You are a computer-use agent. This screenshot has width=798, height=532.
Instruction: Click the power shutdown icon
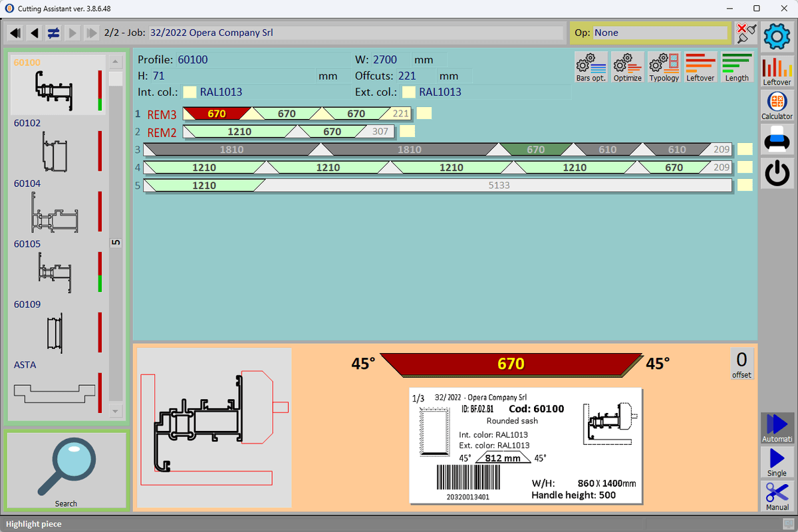pos(777,173)
